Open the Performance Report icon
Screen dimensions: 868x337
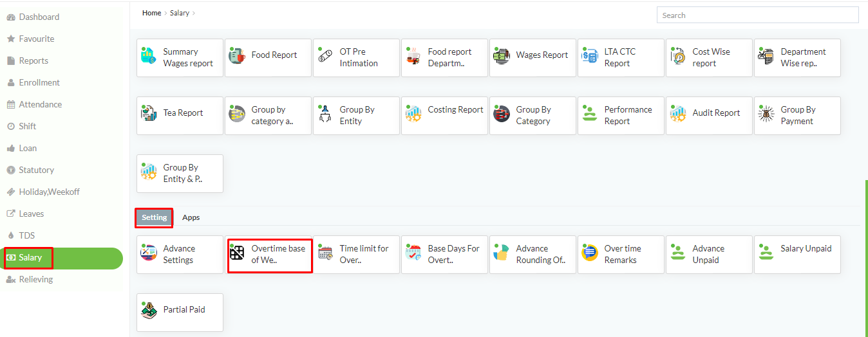click(590, 114)
